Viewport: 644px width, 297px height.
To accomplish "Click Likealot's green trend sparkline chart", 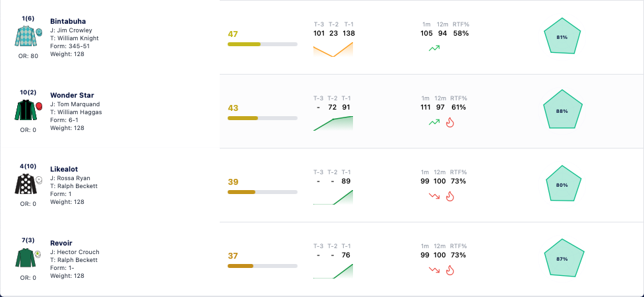I will point(333,197).
